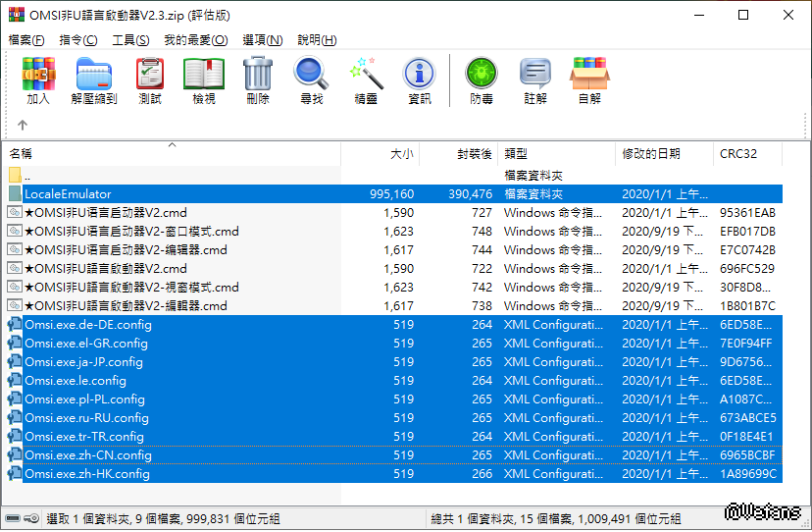Screen dimensions: 812x532
Task: Open the 選項(N) menu
Action: point(261,40)
